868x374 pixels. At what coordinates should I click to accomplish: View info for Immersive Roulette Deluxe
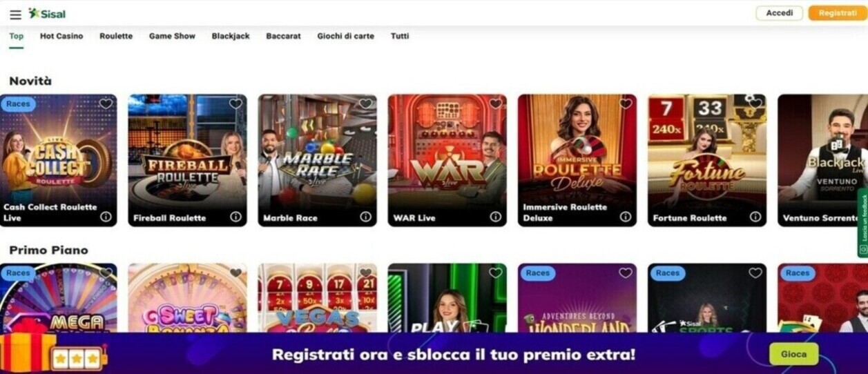(625, 217)
